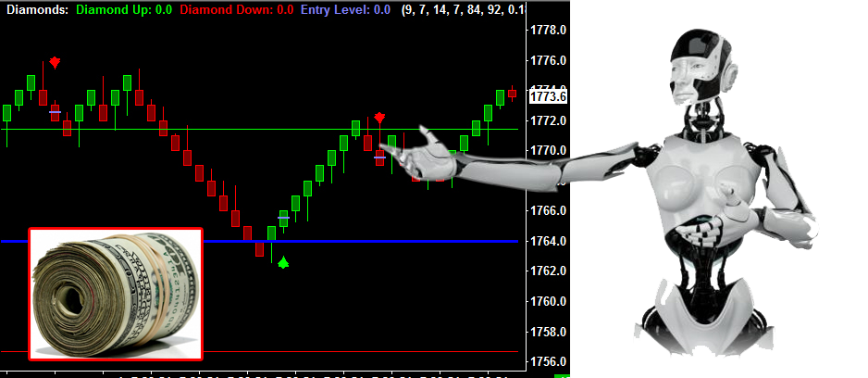Click the "Entry Level: 0.0" label

point(345,9)
